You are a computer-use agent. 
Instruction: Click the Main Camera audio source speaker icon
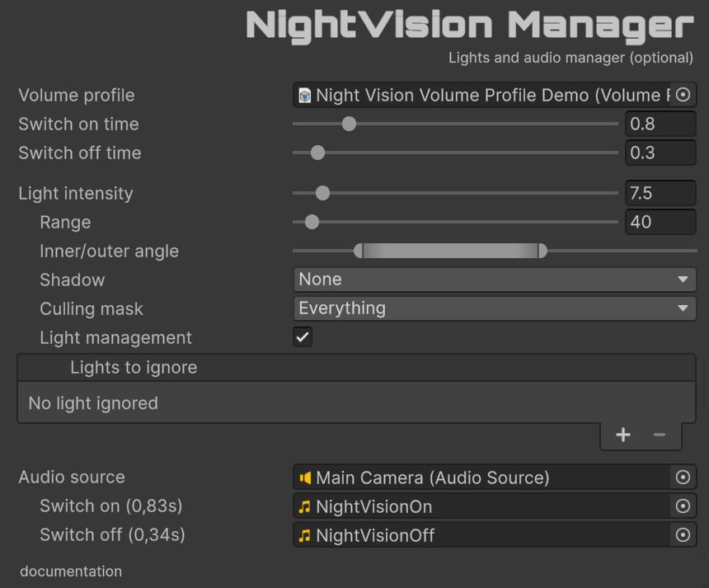point(305,477)
